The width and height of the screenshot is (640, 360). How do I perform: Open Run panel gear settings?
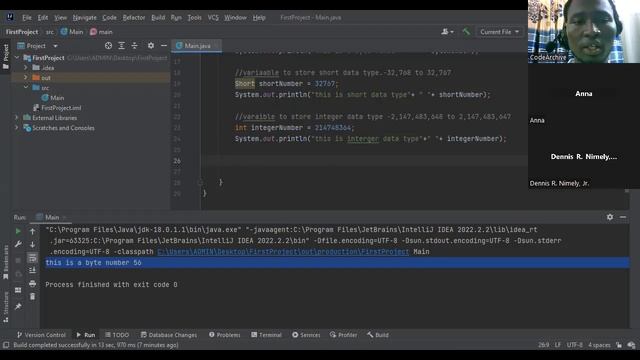[x=610, y=217]
